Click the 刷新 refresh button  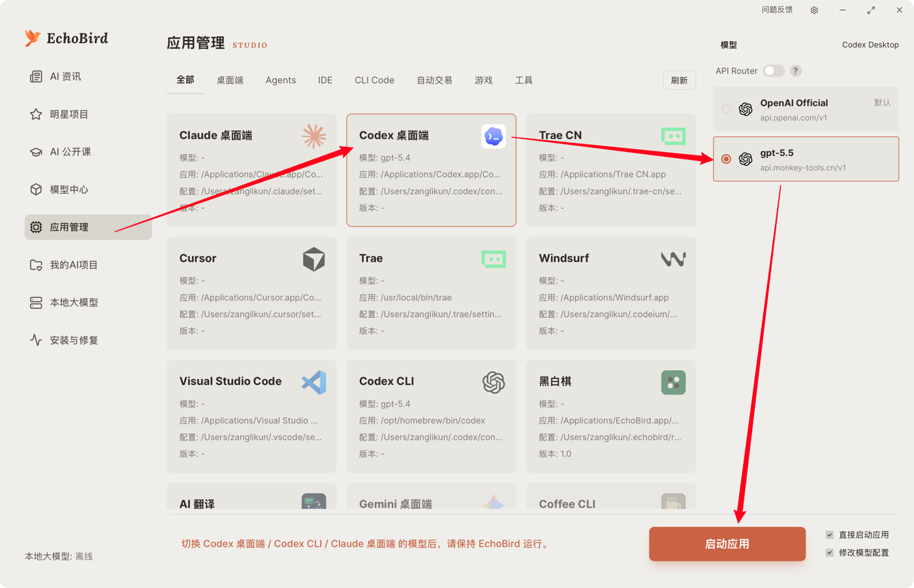(679, 80)
